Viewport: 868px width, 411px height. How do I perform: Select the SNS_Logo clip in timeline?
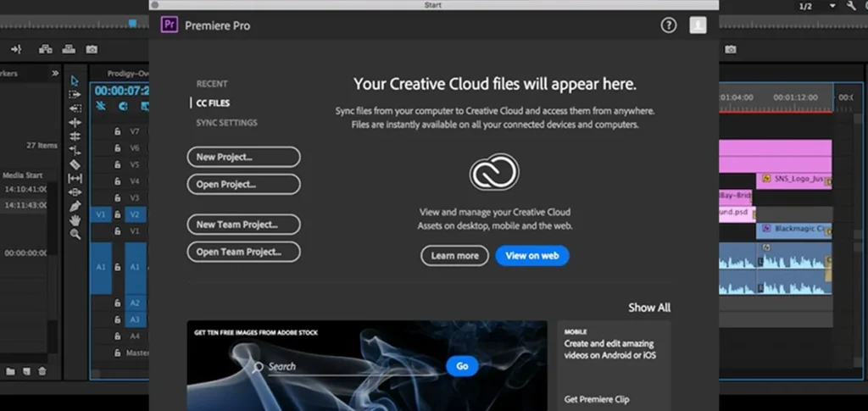tap(793, 181)
